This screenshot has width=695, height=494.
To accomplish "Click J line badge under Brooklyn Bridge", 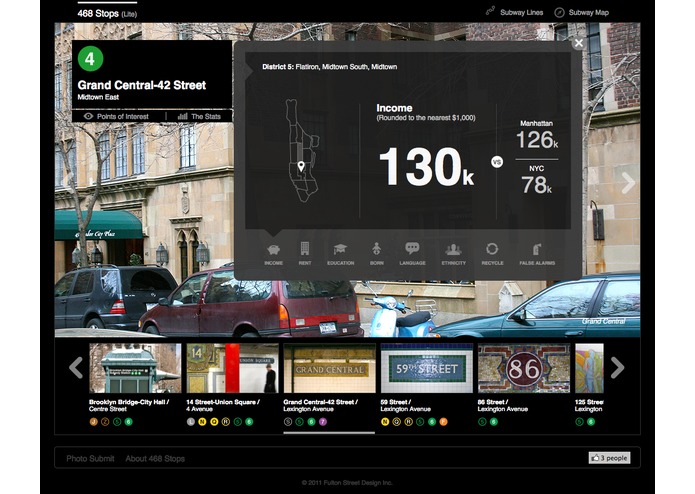I will click(x=94, y=422).
